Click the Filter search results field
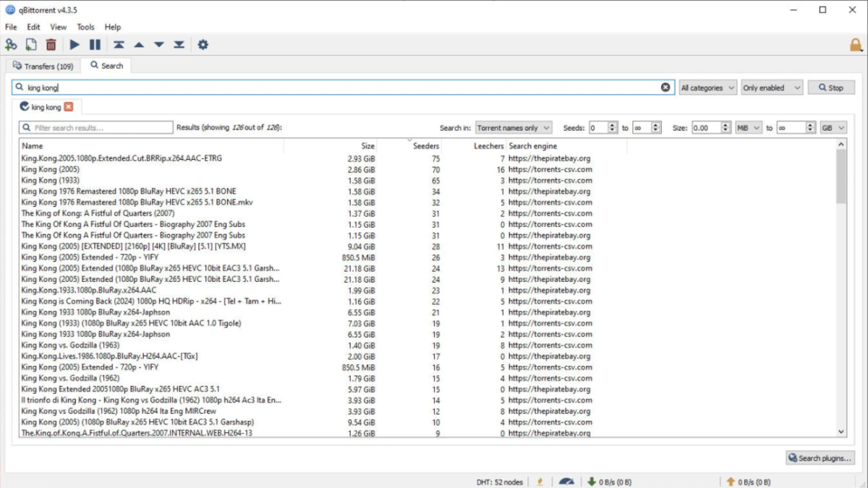The image size is (868, 488). pyautogui.click(x=96, y=128)
